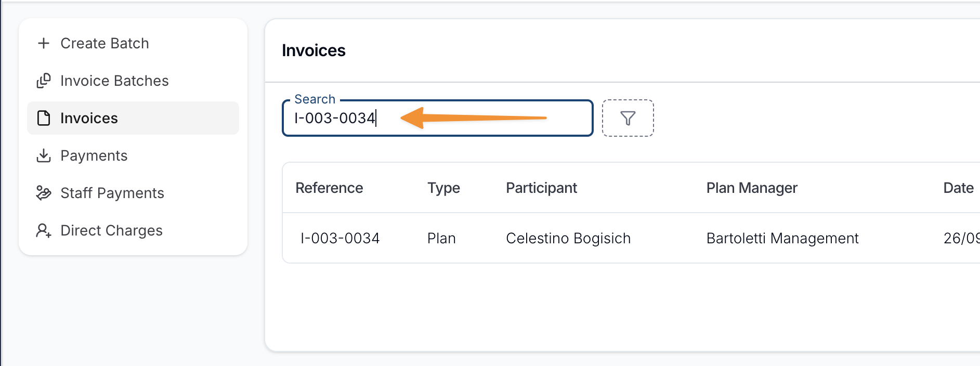Click the Plan Manager column header

pos(751,188)
